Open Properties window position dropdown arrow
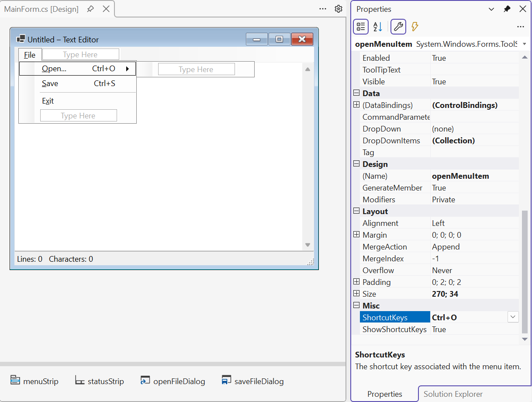532x402 pixels. coord(491,9)
